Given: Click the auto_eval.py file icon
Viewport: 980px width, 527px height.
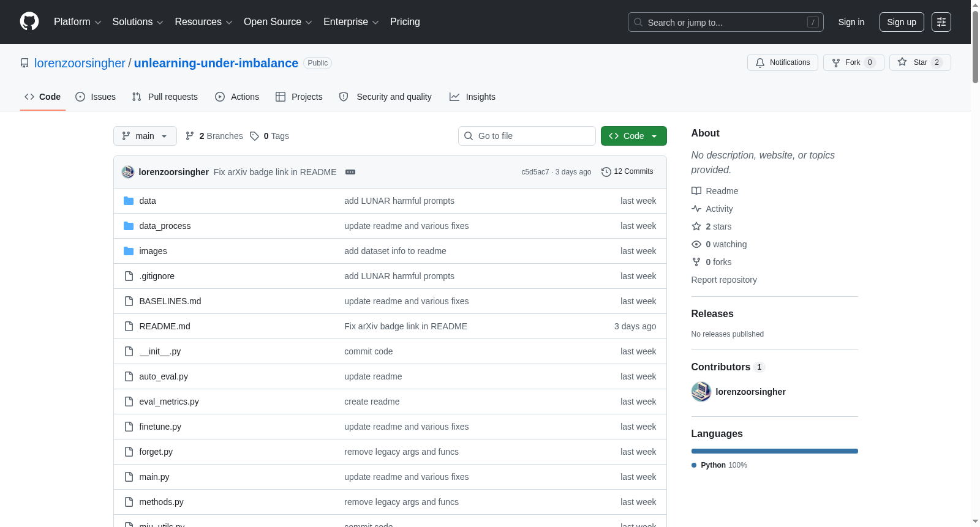Looking at the screenshot, I should click(129, 376).
